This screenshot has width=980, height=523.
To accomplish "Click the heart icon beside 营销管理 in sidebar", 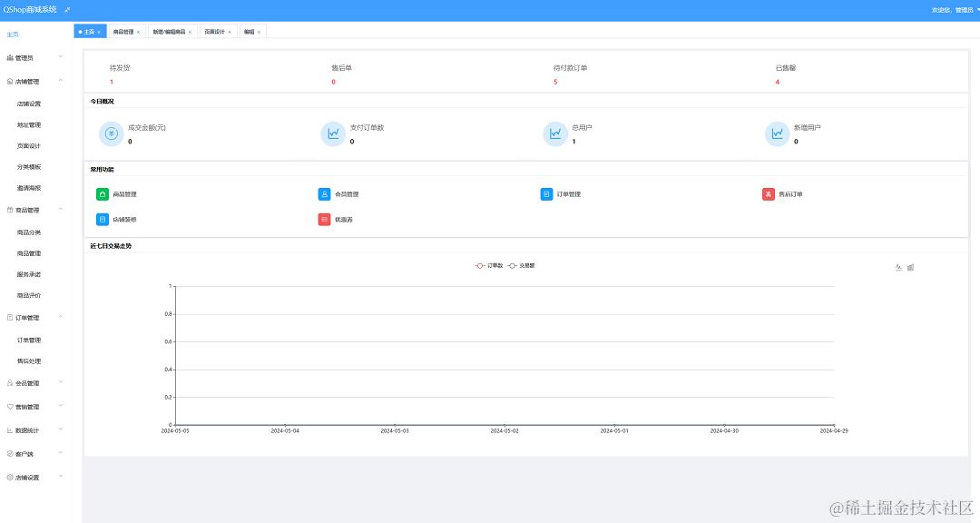I will pyautogui.click(x=10, y=407).
